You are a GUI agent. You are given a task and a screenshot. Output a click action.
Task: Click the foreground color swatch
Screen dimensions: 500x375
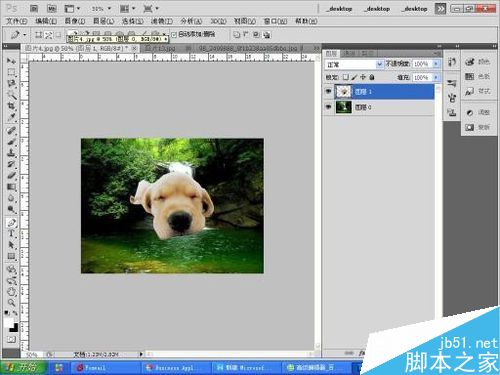pos(9,323)
